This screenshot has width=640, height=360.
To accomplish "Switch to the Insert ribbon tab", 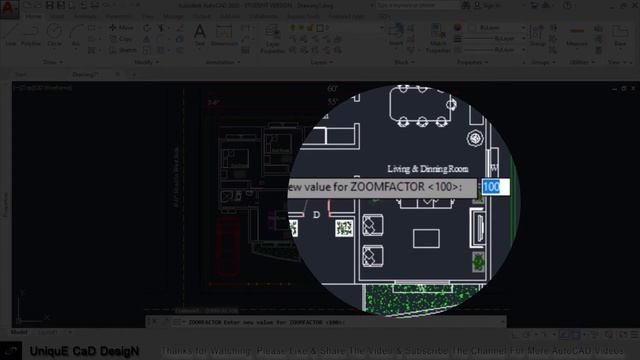I will (x=57, y=16).
